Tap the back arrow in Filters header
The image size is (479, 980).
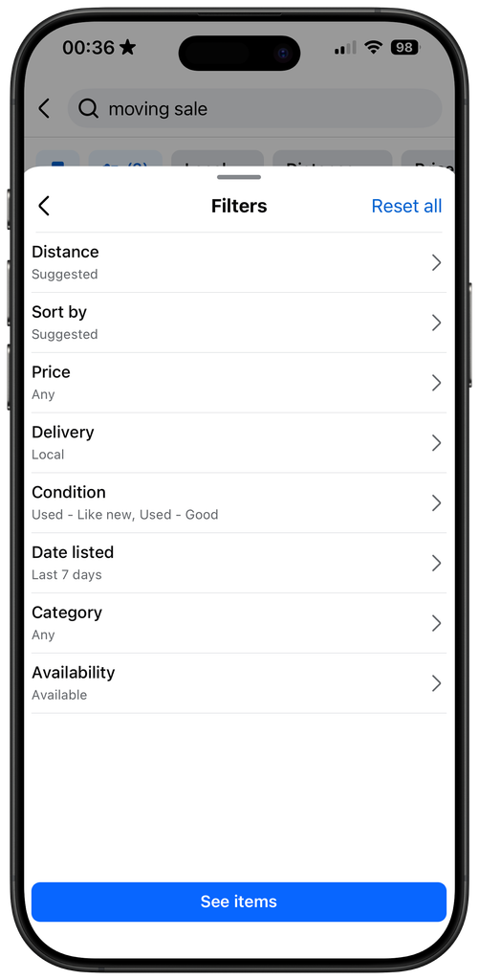pyautogui.click(x=44, y=206)
